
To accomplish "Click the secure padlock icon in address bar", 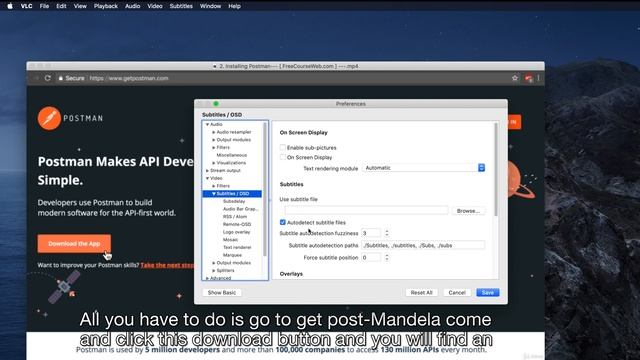I will 60,78.
